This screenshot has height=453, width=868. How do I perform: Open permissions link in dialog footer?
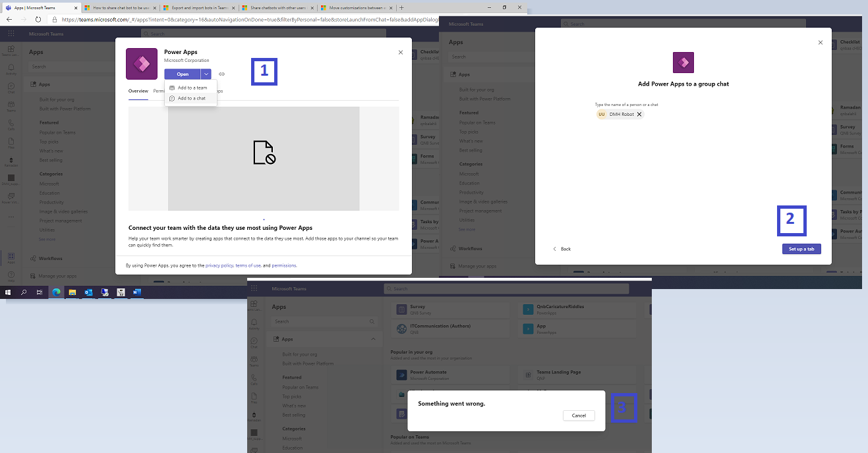point(284,265)
